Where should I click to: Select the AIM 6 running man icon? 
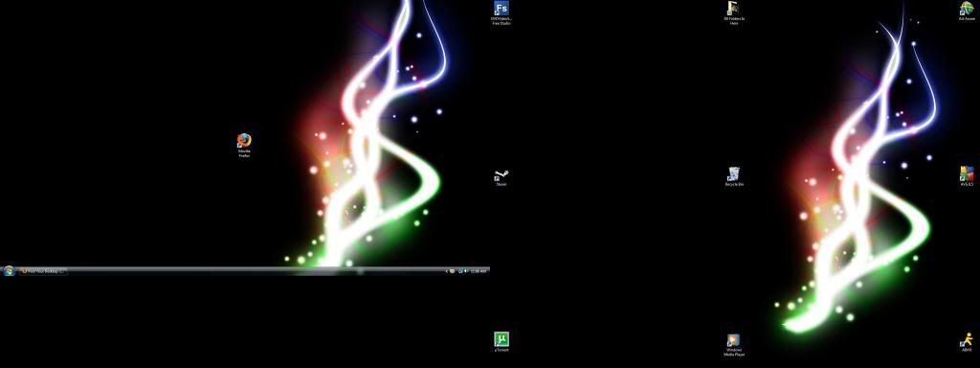coord(967,340)
